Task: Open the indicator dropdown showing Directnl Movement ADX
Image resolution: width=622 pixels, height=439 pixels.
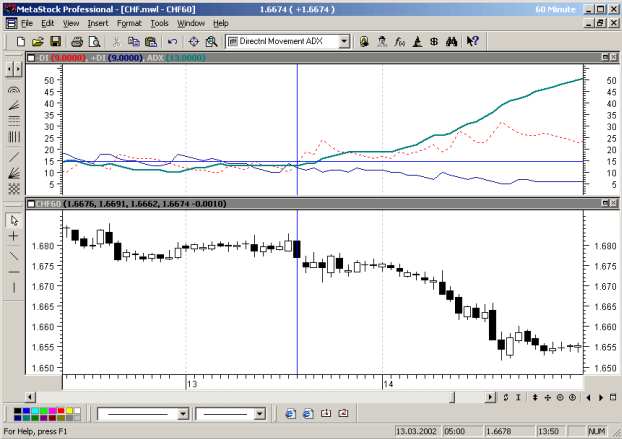Action: coord(344,41)
